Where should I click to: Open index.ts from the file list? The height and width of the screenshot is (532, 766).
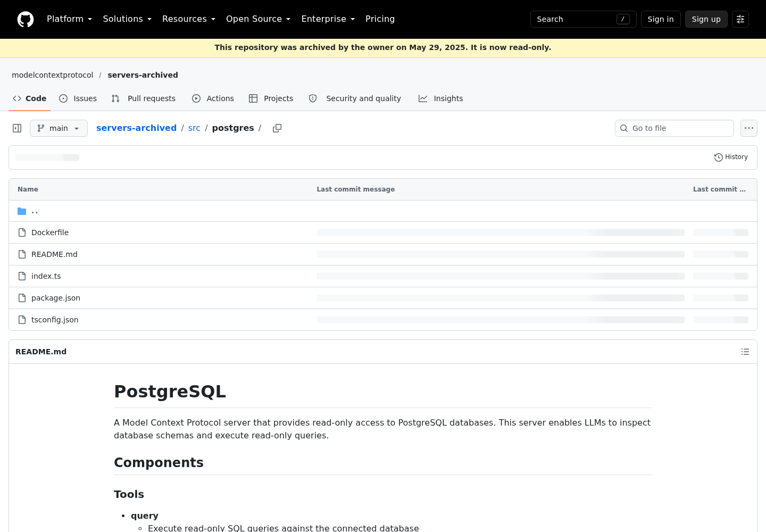click(x=46, y=276)
